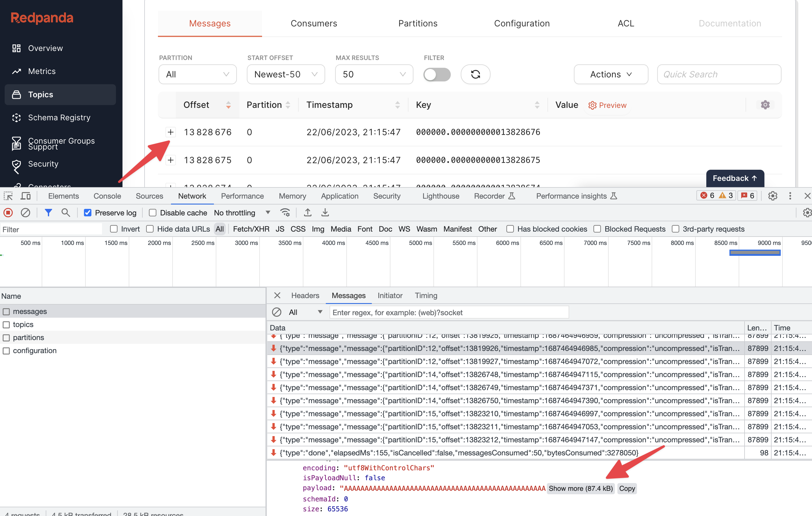
Task: Toggle the device emulation toolbar
Action: click(25, 196)
